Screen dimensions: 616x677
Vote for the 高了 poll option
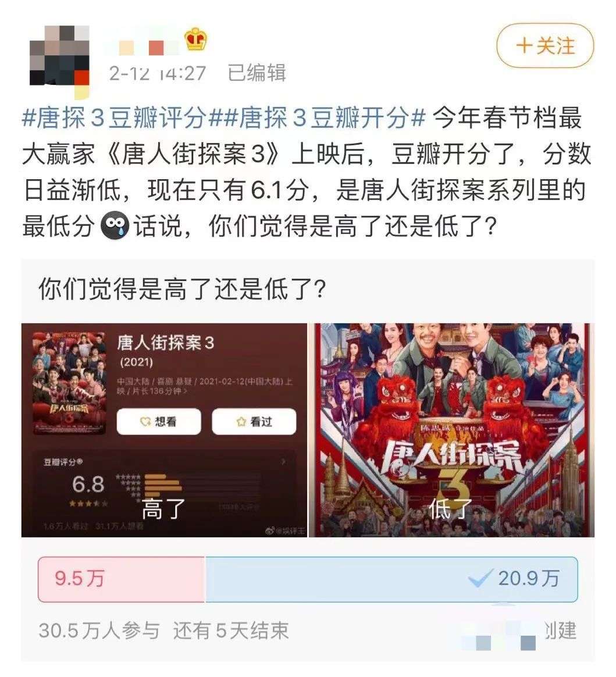[164, 430]
